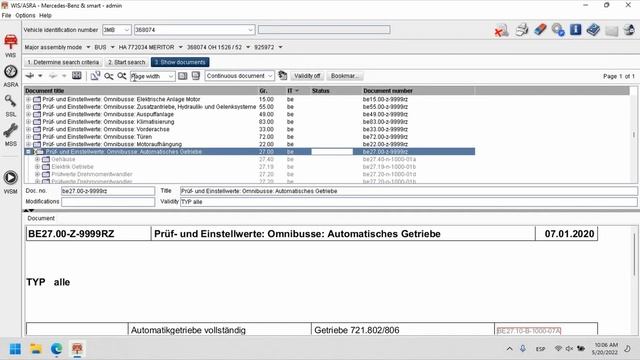Go to 2. Start search tab
The width and height of the screenshot is (640, 360).
[x=127, y=62]
